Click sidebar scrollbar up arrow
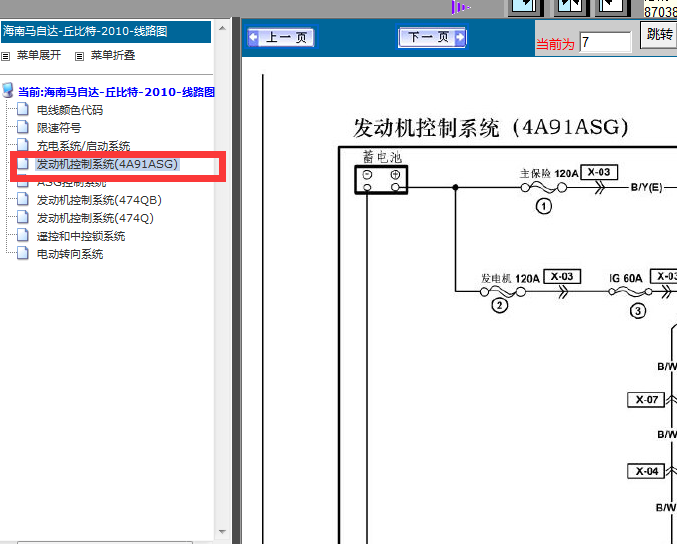Image resolution: width=677 pixels, height=544 pixels. click(222, 28)
